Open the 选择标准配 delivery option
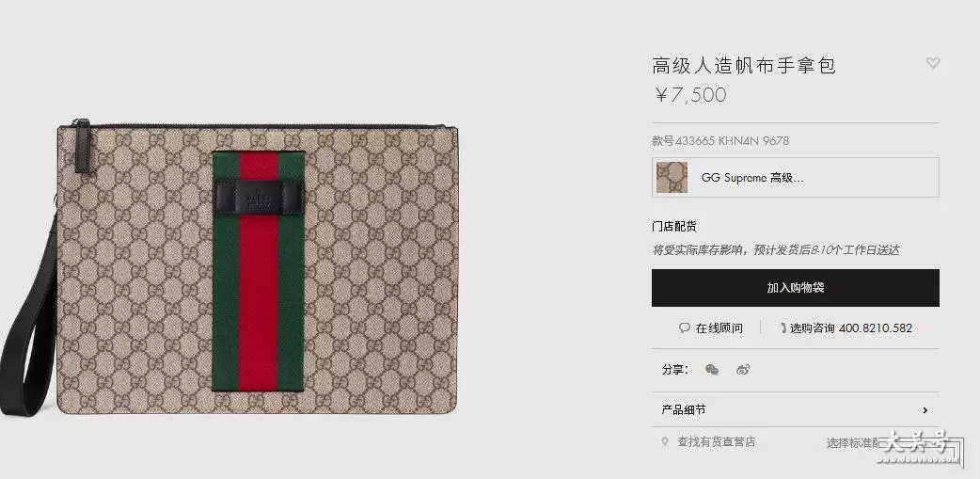 coord(856,442)
